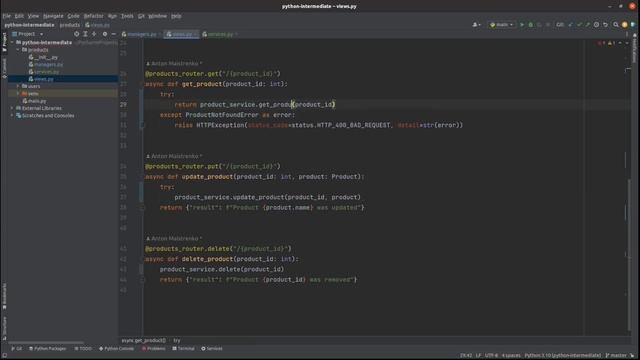The width and height of the screenshot is (640, 360).
Task: Toggle the Bookmarks tool window stripe
Action: click(x=4, y=296)
